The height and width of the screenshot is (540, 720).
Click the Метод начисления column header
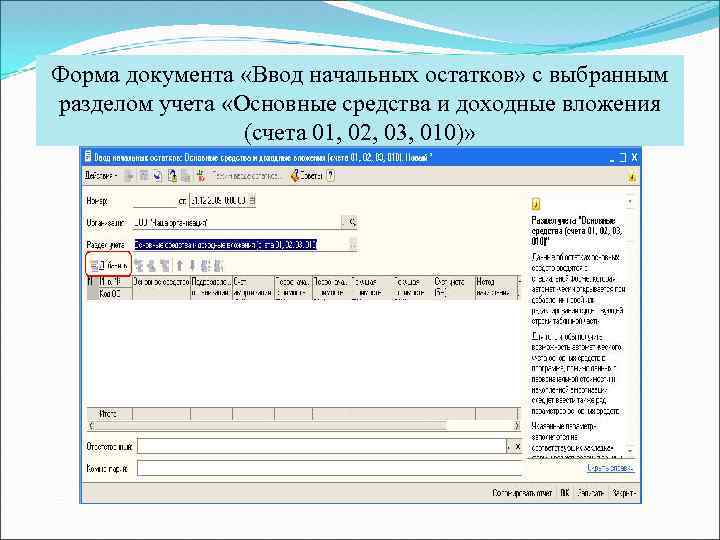click(496, 287)
